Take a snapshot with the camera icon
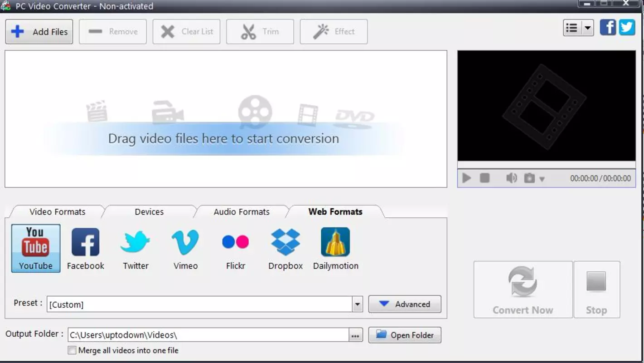Image resolution: width=644 pixels, height=363 pixels. pos(529,178)
